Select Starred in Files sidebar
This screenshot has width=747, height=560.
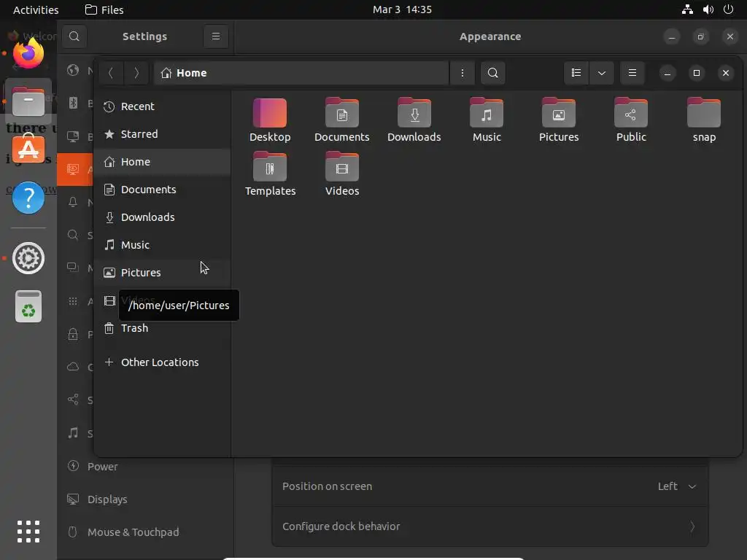click(x=162, y=134)
